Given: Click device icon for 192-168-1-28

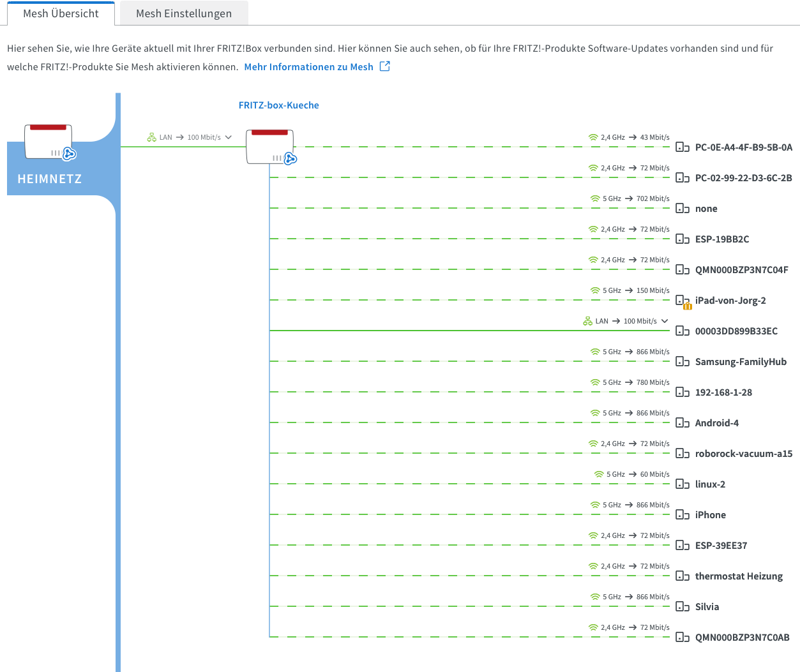Looking at the screenshot, I should pyautogui.click(x=683, y=392).
